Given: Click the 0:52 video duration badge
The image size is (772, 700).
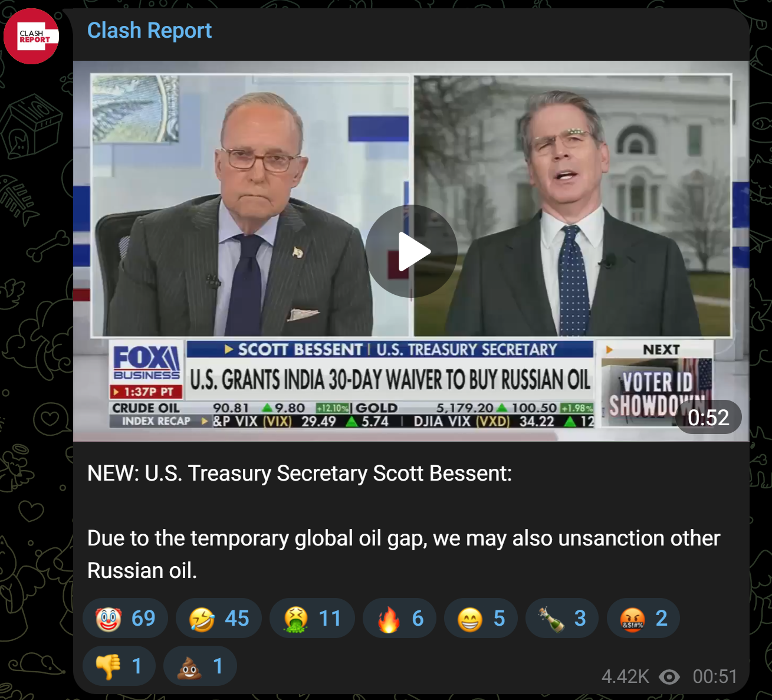Looking at the screenshot, I should click(708, 418).
